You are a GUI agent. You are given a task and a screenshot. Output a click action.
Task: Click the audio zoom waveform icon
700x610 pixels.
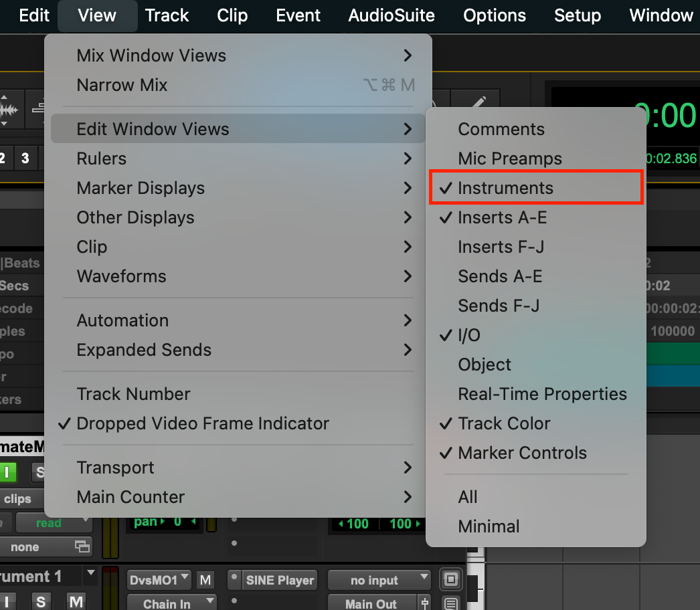(x=9, y=110)
